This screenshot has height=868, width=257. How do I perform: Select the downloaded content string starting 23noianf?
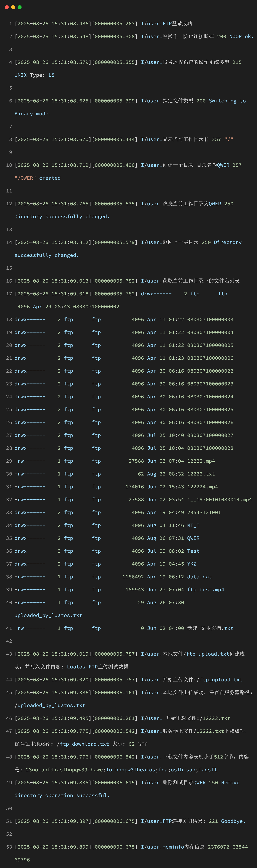click(x=121, y=770)
